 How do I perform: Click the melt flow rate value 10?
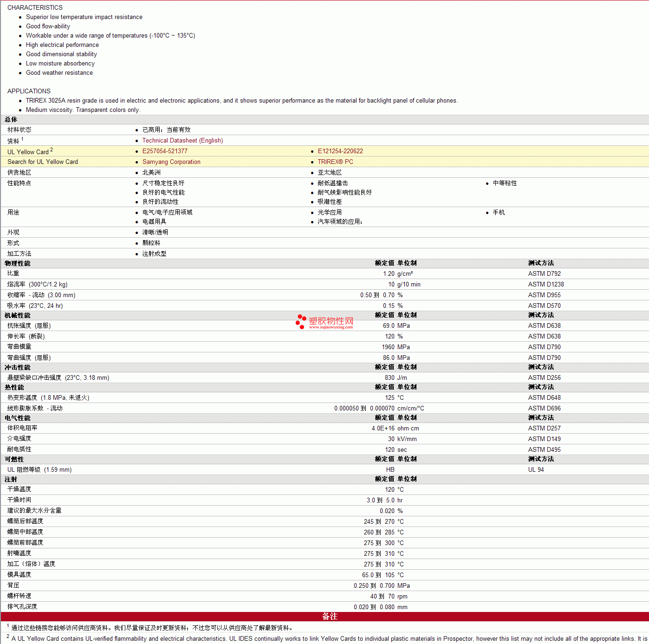pyautogui.click(x=391, y=285)
